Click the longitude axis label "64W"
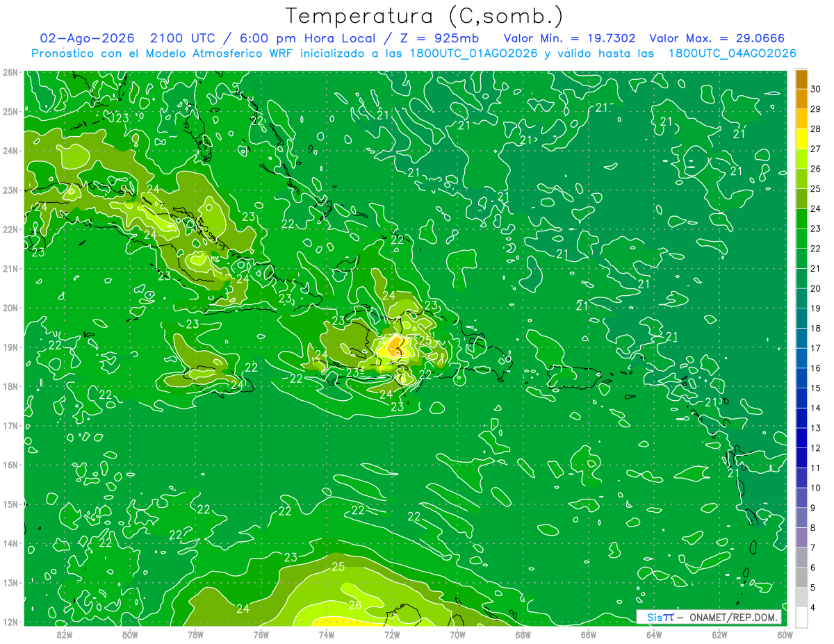834x644 pixels. (x=654, y=634)
